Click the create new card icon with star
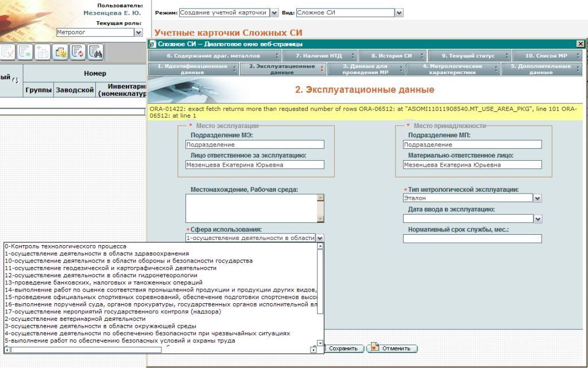 60,52
